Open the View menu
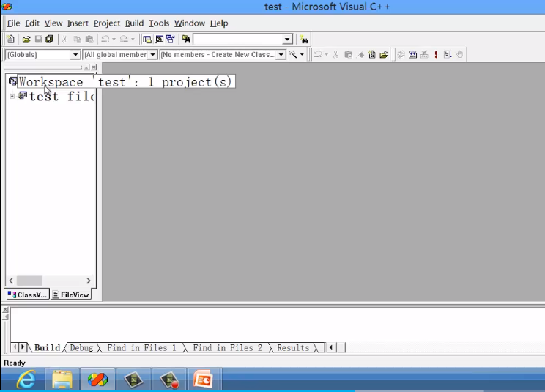The image size is (545, 392). (x=53, y=23)
